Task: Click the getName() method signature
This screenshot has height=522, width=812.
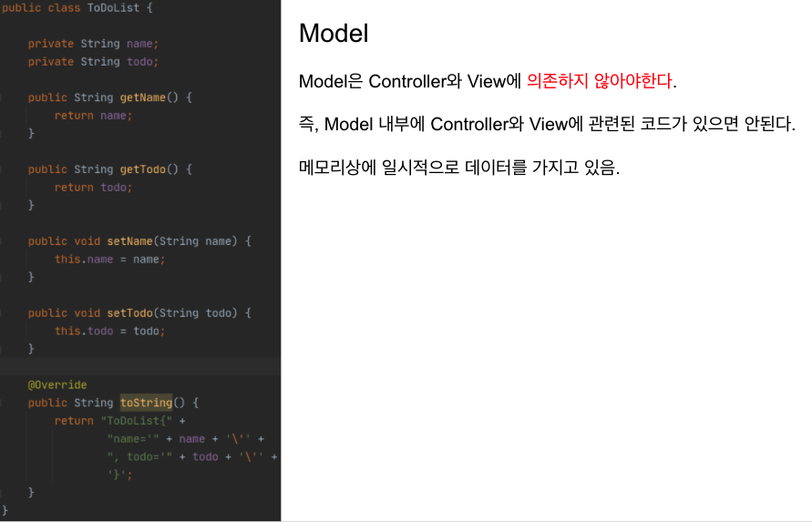Action: 109,97
